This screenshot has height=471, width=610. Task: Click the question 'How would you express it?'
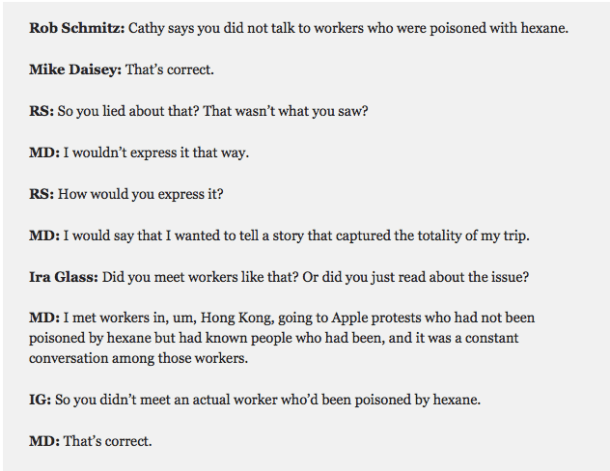(136, 194)
